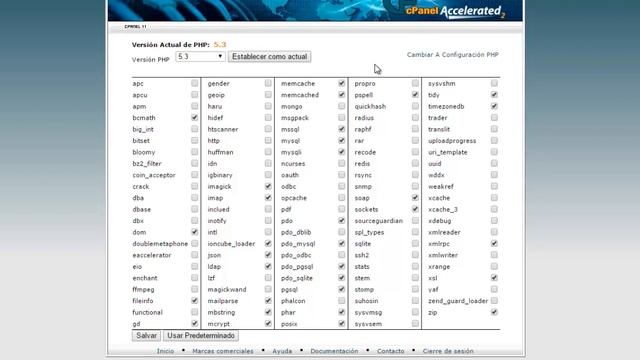Uncheck the fileinfo extension
Viewport: 640px width, 360px height.
(x=195, y=300)
